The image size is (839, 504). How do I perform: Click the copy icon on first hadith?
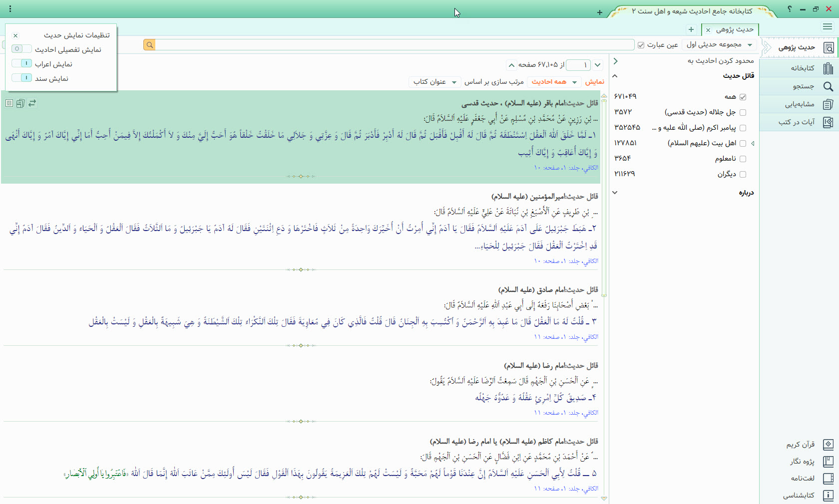pyautogui.click(x=20, y=103)
